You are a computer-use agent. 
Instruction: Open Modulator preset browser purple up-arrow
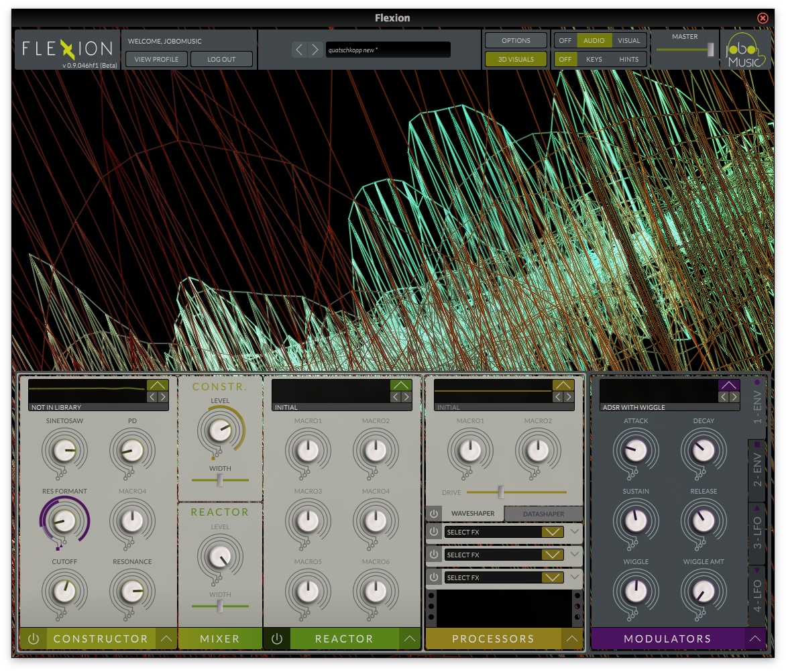[x=729, y=385]
